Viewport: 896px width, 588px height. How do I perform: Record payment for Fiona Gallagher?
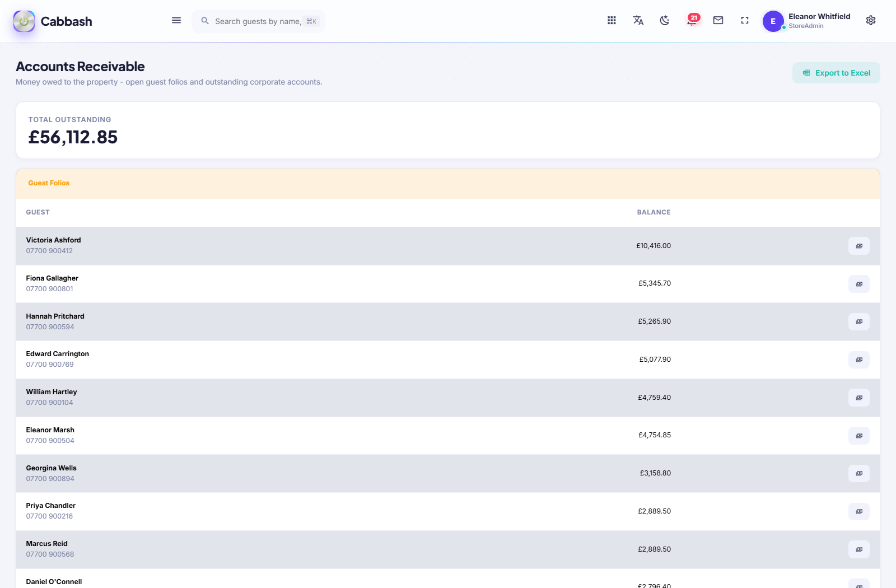tap(859, 284)
